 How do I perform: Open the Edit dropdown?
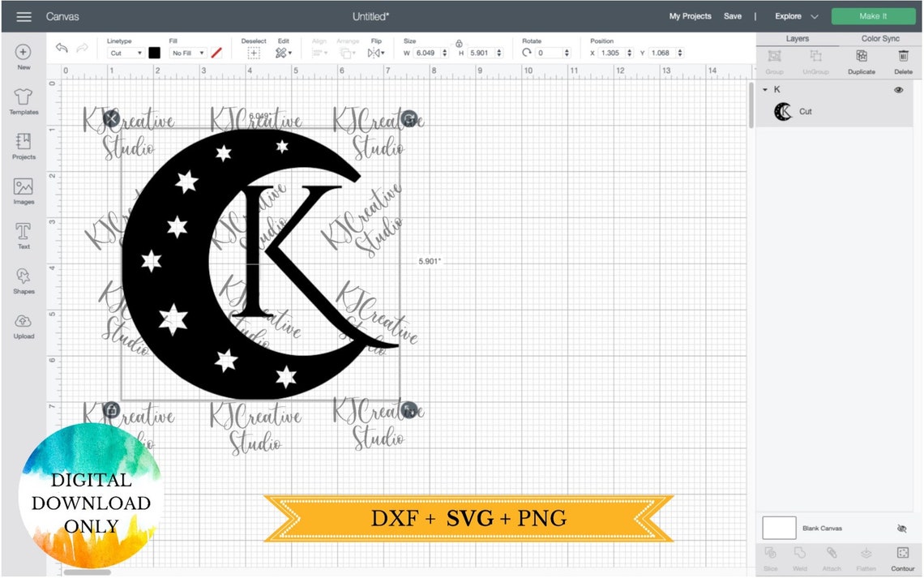(x=284, y=53)
